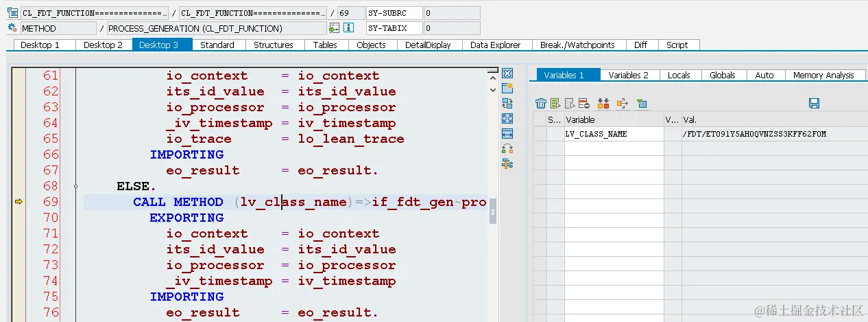Click scroll-down arrow of code editor

492,89
